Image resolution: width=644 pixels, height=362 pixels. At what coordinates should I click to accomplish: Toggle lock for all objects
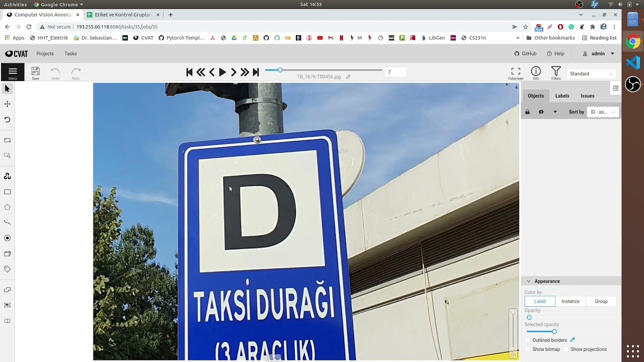pos(527,112)
